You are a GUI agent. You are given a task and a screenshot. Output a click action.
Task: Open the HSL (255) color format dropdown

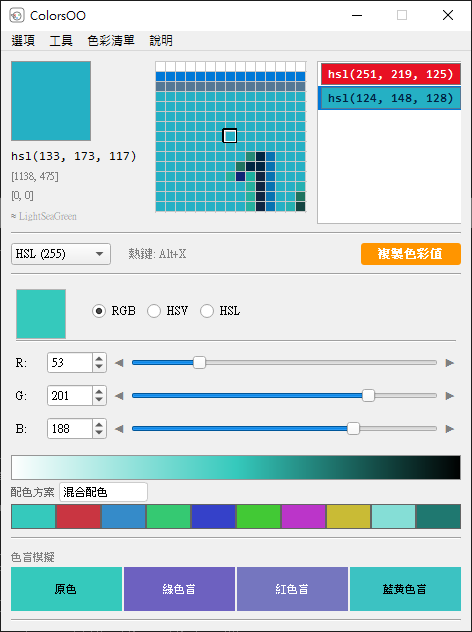[x=61, y=254]
